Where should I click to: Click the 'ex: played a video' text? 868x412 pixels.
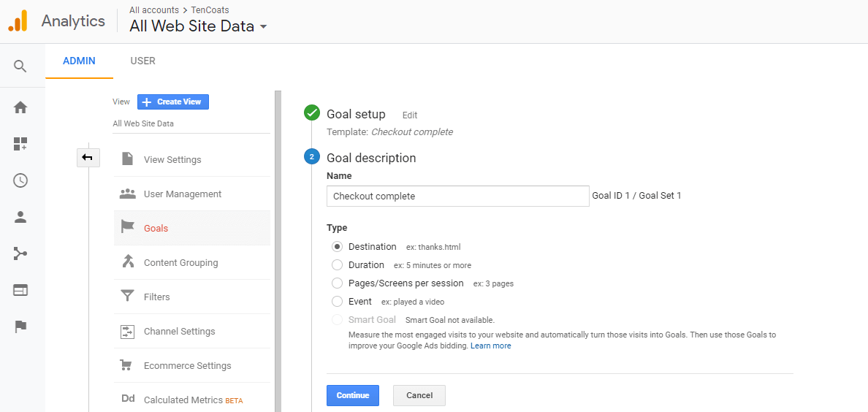click(x=413, y=302)
